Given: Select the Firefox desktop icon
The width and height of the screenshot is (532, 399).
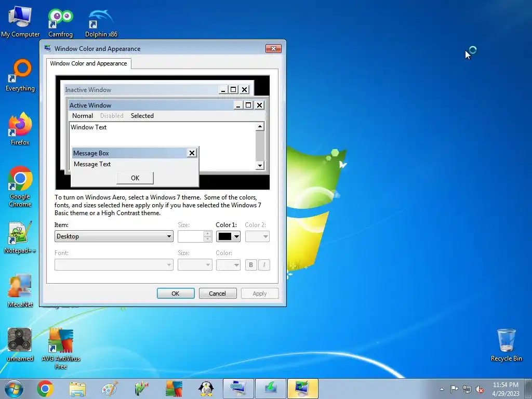Looking at the screenshot, I should [x=20, y=129].
